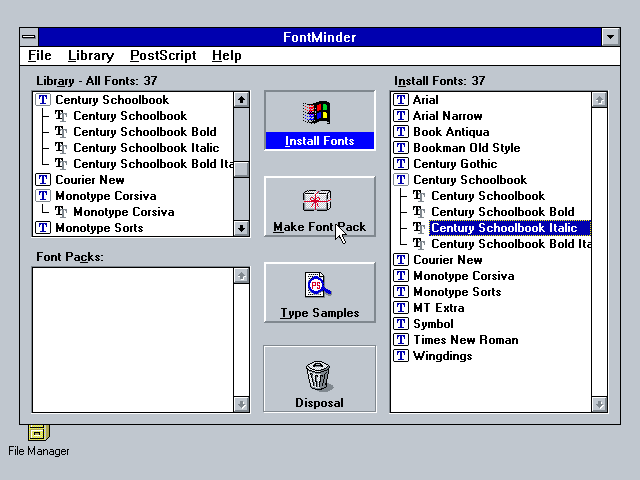Click the Times New Roman family icon
This screenshot has width=640, height=480.
pyautogui.click(x=401, y=340)
